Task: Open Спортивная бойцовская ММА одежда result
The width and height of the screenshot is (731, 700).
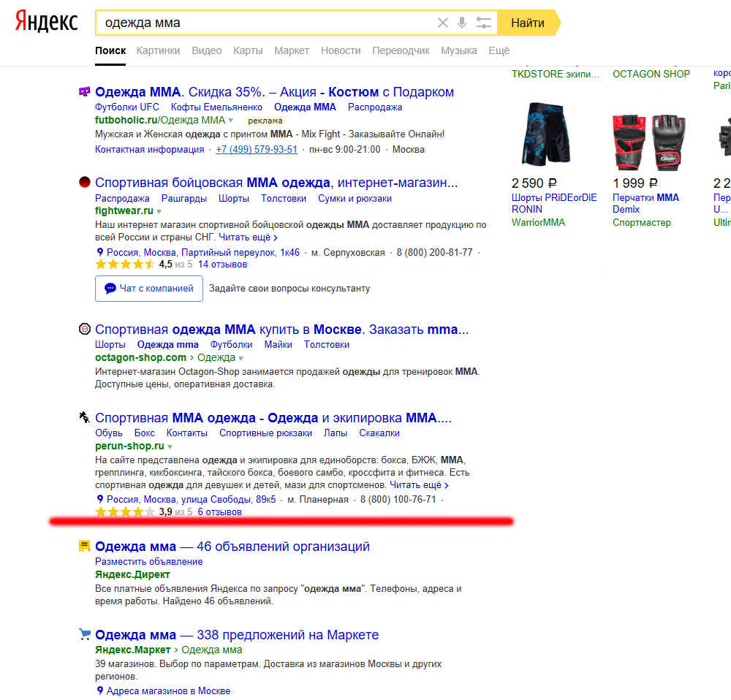Action: 276,182
